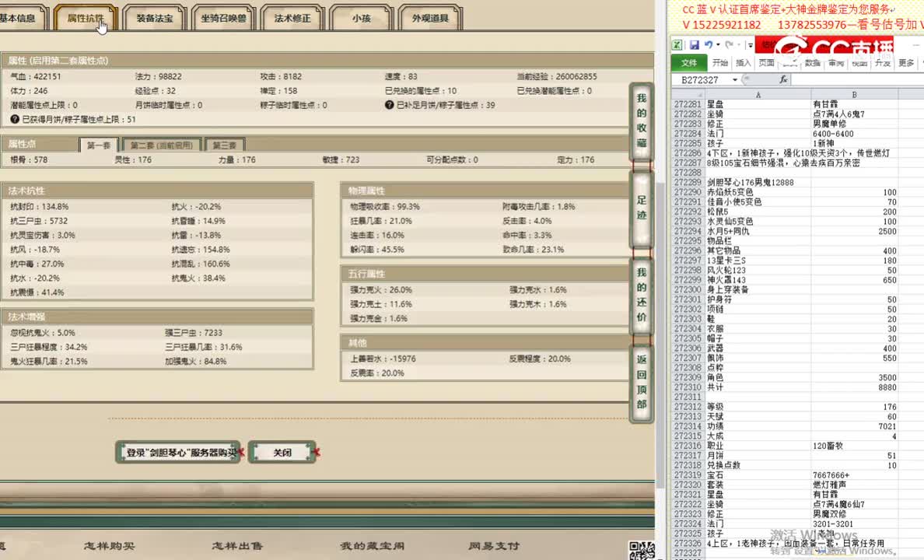Select column A header in Excel
Image resolution: width=924 pixels, height=560 pixels.
click(x=758, y=94)
